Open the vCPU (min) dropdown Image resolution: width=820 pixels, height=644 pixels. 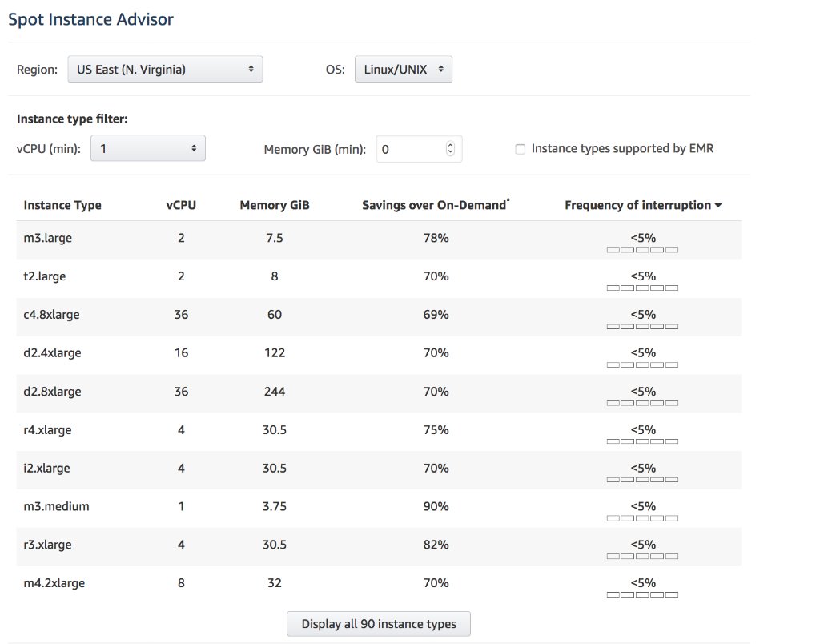148,148
